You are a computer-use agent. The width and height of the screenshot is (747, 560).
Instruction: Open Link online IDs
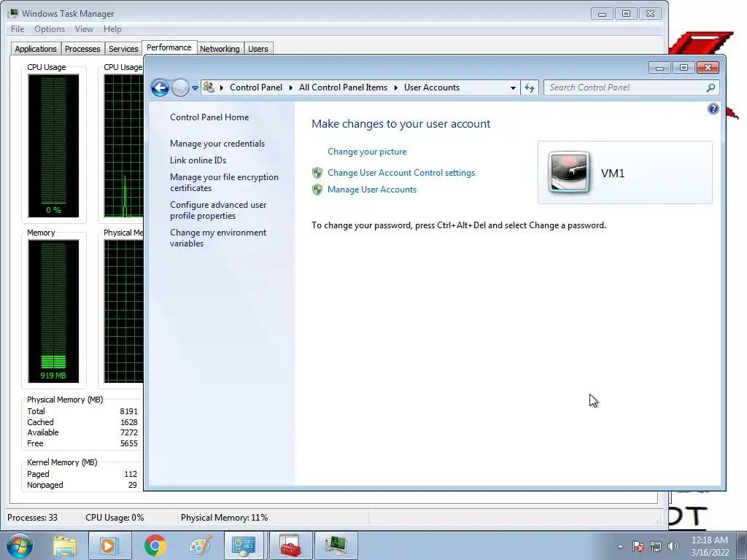tap(198, 160)
